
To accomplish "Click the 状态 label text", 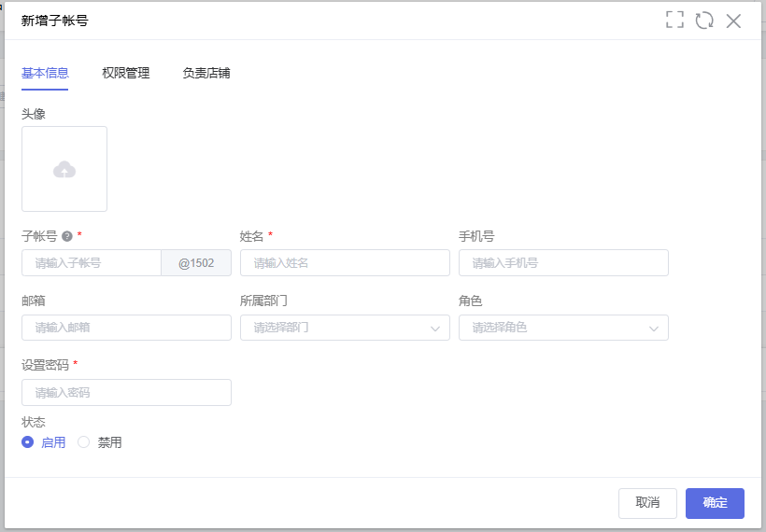I will (x=34, y=422).
